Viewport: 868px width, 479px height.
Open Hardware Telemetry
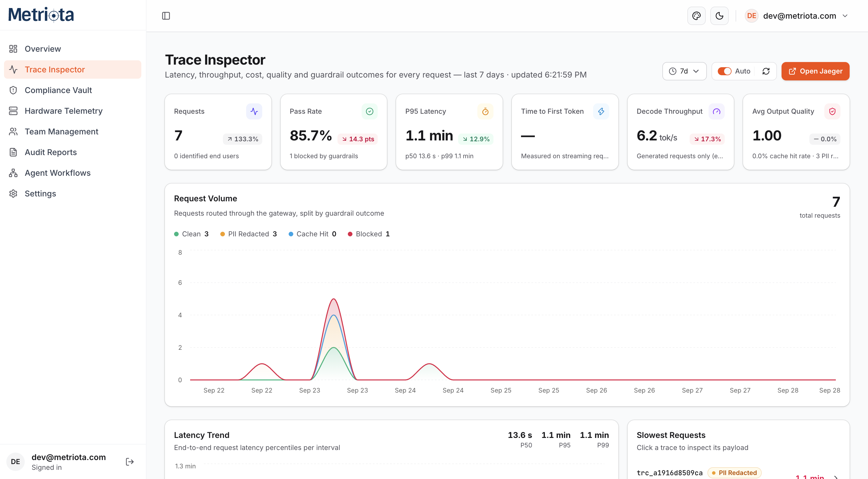pyautogui.click(x=72, y=111)
